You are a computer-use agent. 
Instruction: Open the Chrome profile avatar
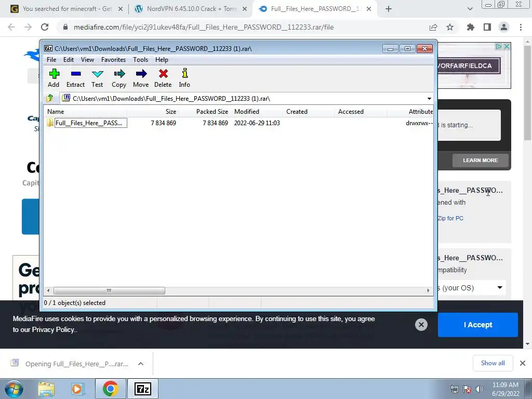pos(504,27)
